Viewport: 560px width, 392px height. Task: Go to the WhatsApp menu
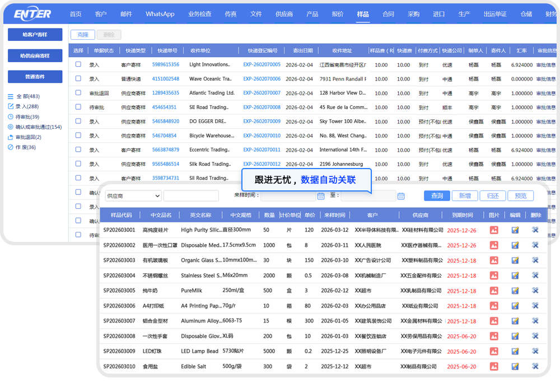[x=160, y=14]
